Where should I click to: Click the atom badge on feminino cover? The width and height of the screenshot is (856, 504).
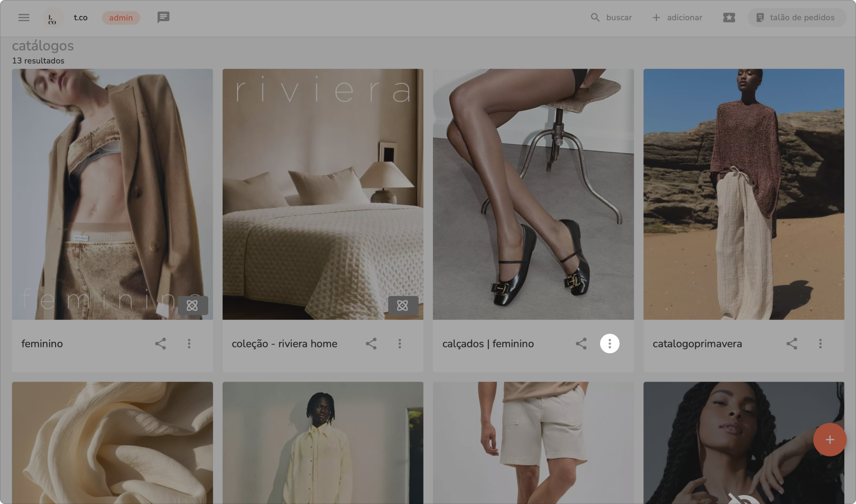pos(192,305)
